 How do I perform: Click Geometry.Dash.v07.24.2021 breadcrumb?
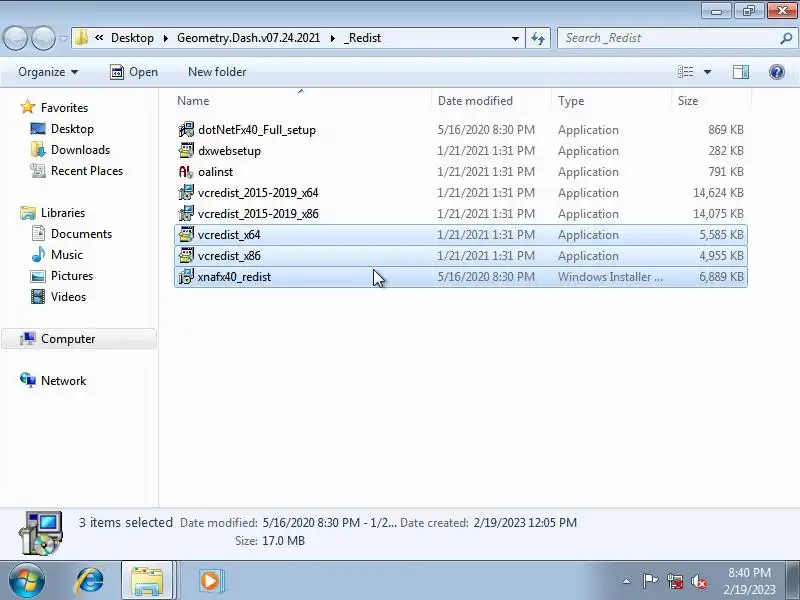point(248,38)
